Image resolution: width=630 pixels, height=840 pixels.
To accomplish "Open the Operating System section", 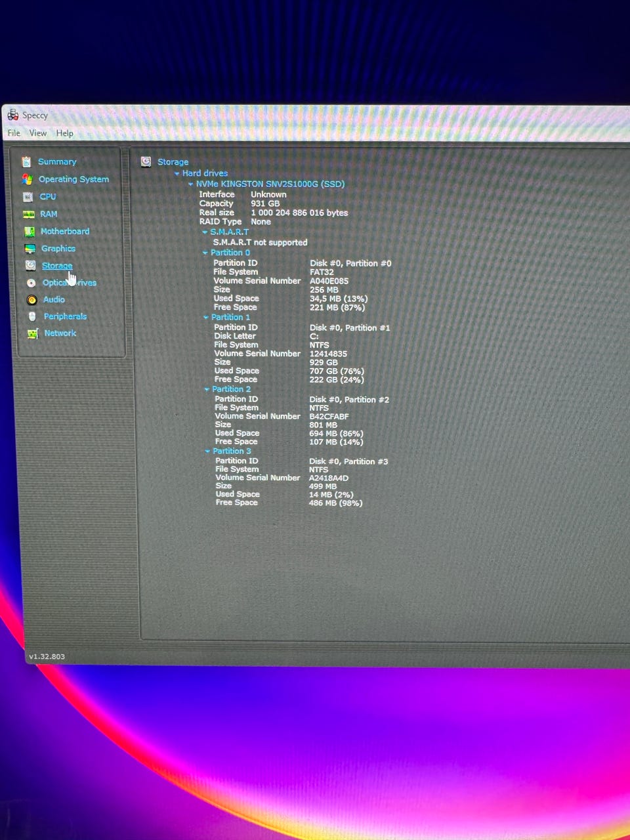I will tap(73, 179).
